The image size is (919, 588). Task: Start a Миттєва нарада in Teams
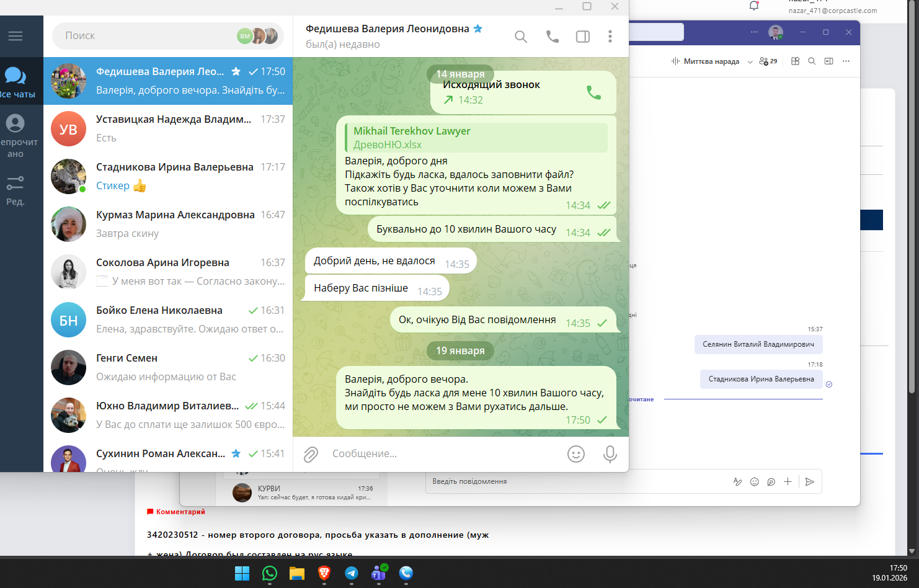pos(706,61)
